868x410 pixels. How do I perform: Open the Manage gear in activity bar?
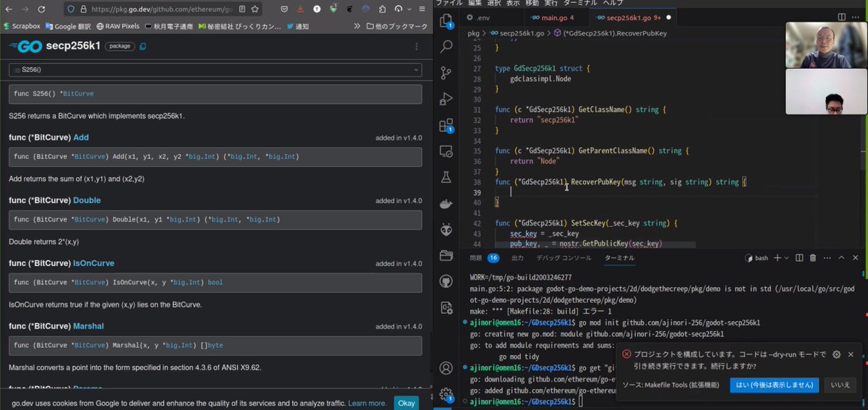click(x=446, y=395)
